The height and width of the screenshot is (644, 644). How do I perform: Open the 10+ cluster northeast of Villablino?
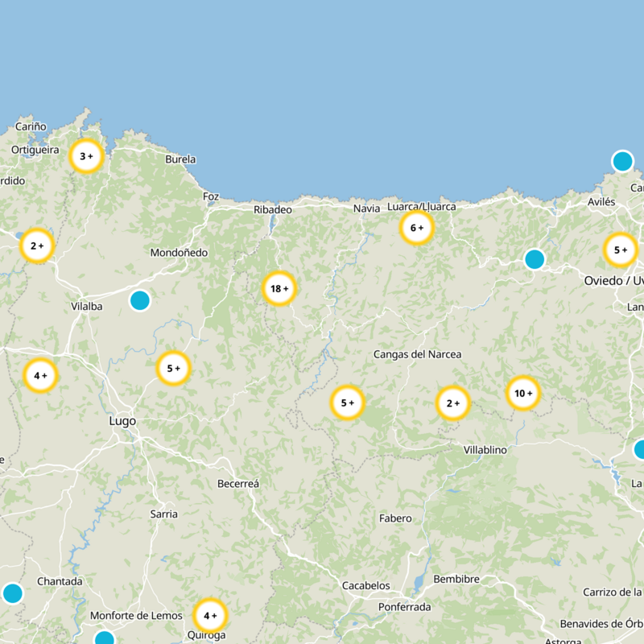point(523,394)
